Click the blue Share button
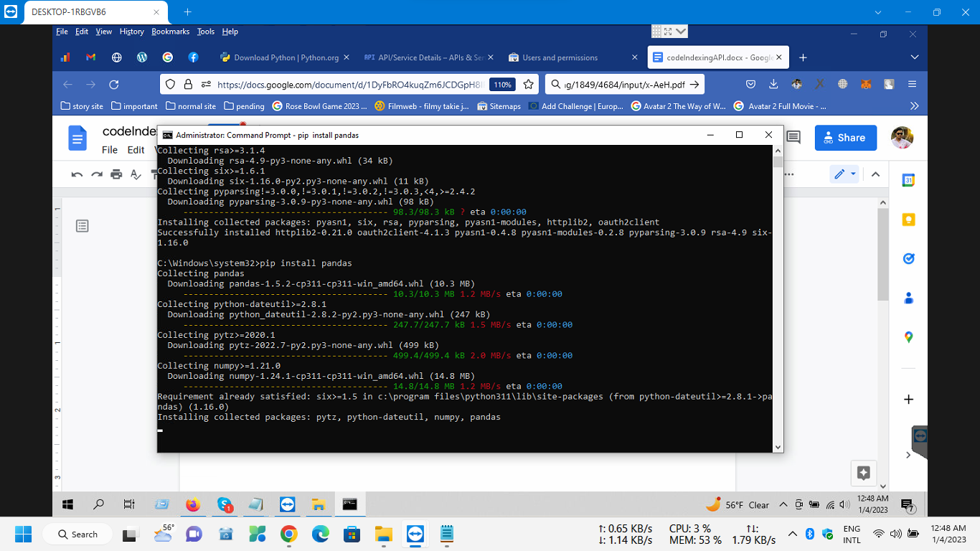Image resolution: width=980 pixels, height=551 pixels. 845,138
